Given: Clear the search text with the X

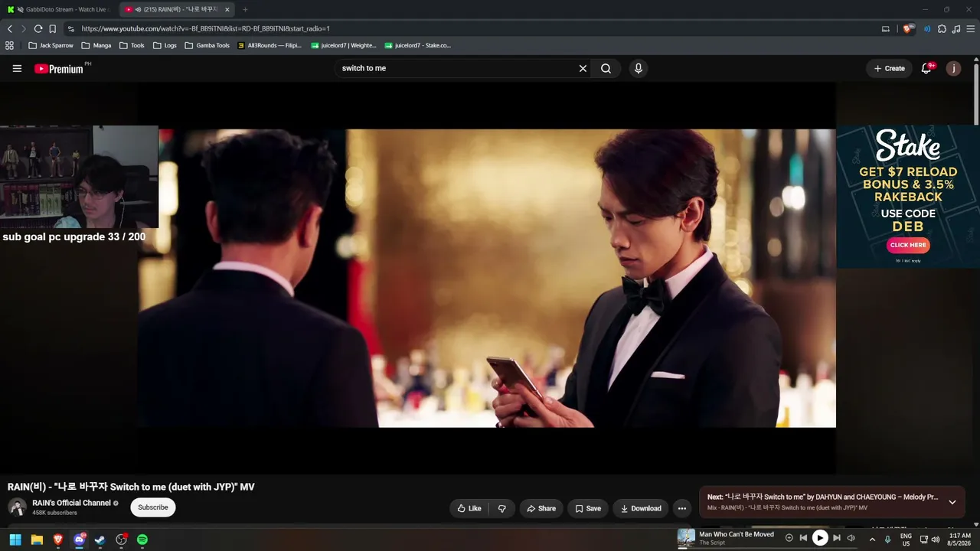Looking at the screenshot, I should (x=583, y=69).
